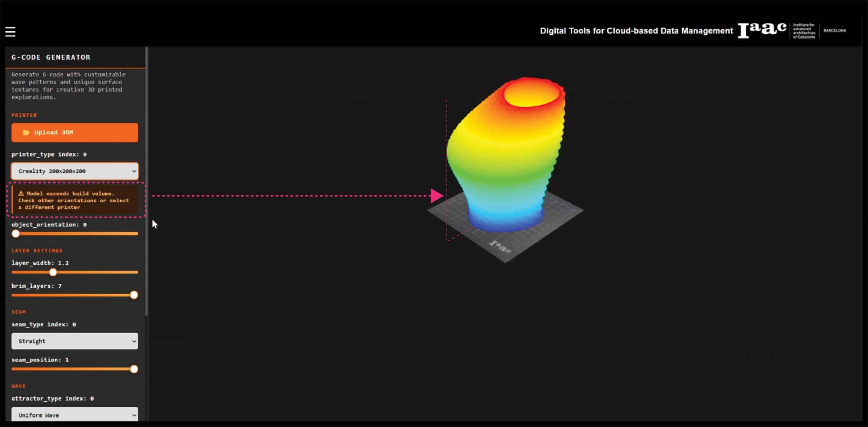Click the G-CODE GENERATOR panel title
Viewport: 868px width, 427px height.
51,57
